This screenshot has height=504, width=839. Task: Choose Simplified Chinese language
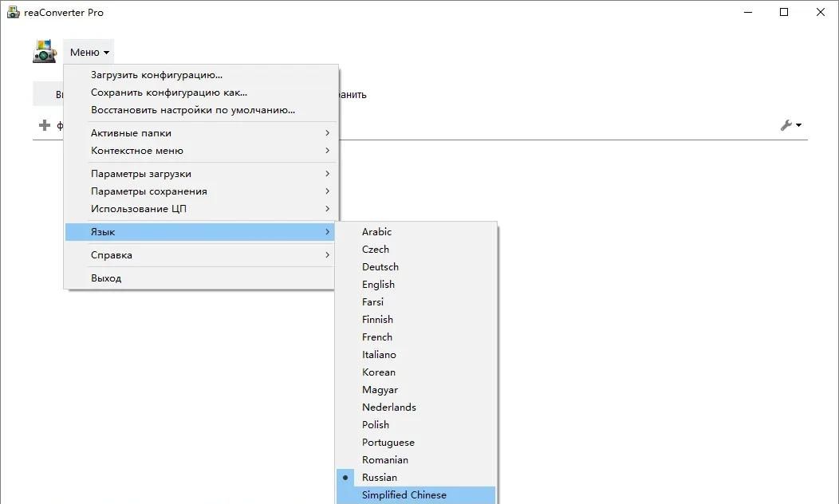416,495
